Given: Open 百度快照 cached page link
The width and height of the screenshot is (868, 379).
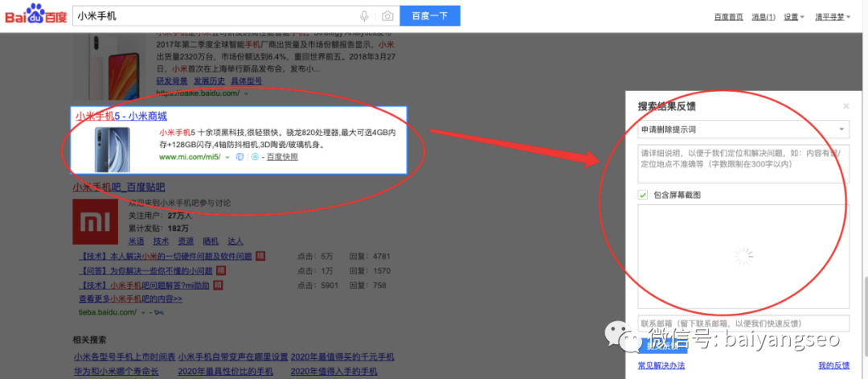Looking at the screenshot, I should pyautogui.click(x=282, y=158).
